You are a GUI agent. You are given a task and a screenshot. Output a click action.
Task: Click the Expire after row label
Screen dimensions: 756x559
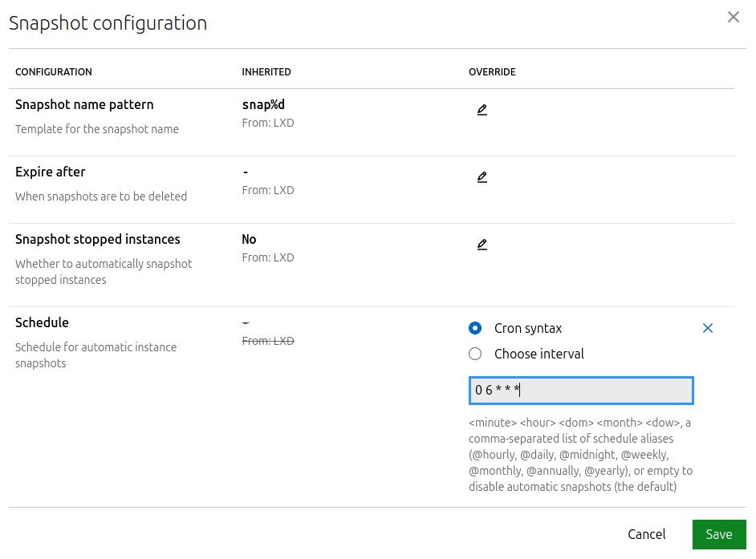(50, 172)
